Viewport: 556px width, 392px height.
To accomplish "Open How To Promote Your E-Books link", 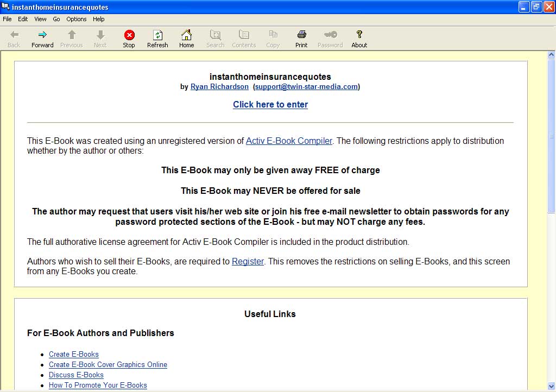I will 98,385.
